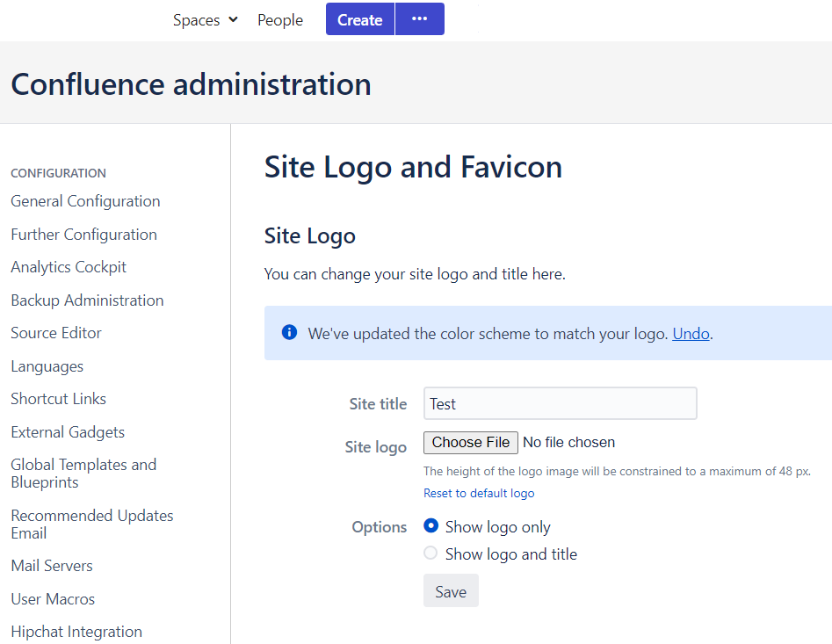Screen dimensions: 832x644
Task: Open Hipchat Integration settings
Action: pos(76,632)
